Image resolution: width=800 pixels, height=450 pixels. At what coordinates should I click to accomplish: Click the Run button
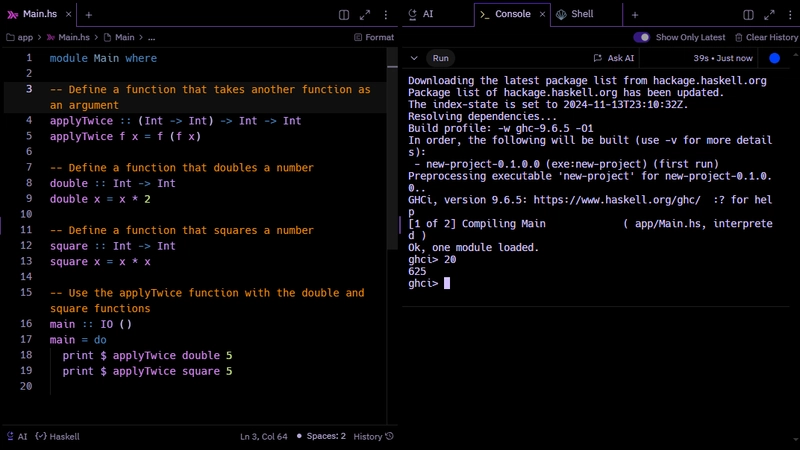pos(440,58)
